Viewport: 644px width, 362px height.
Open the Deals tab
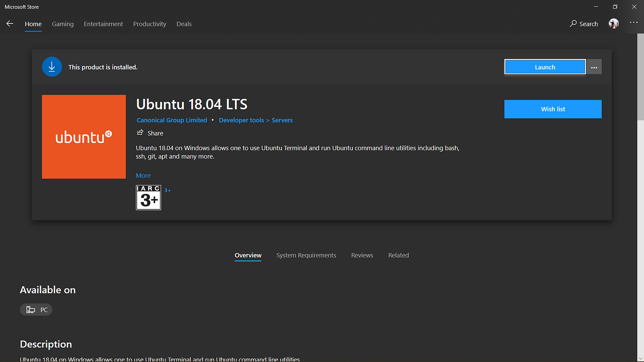coord(184,24)
